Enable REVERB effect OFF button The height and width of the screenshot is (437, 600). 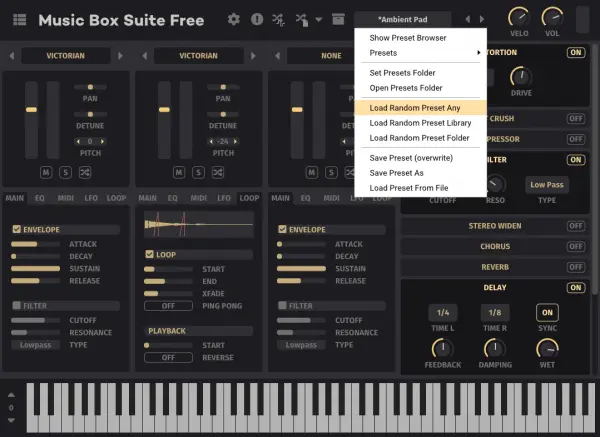[x=576, y=267]
